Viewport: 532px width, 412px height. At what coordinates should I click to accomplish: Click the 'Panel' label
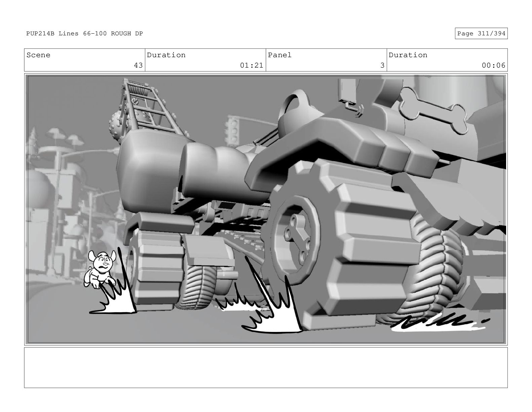click(x=280, y=55)
